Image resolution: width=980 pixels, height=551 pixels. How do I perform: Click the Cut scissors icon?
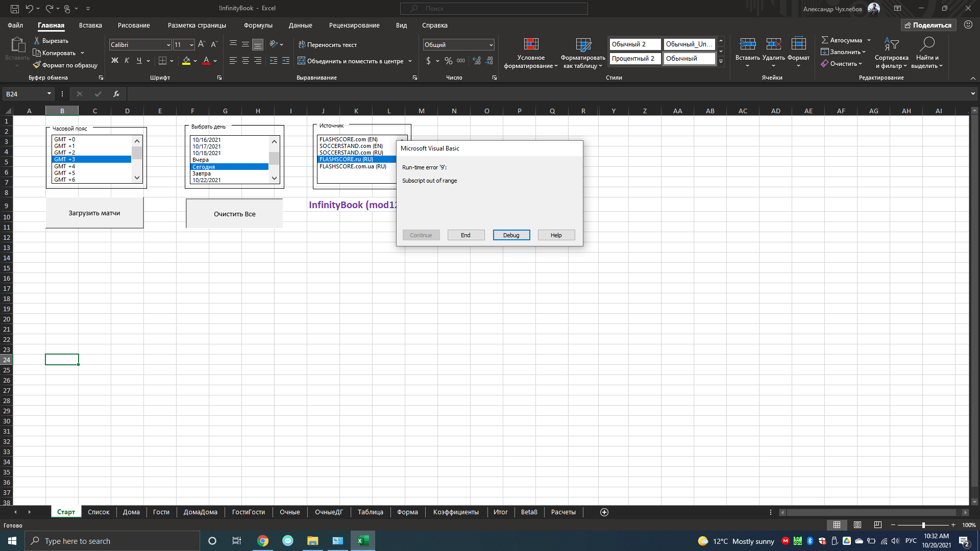[x=37, y=40]
